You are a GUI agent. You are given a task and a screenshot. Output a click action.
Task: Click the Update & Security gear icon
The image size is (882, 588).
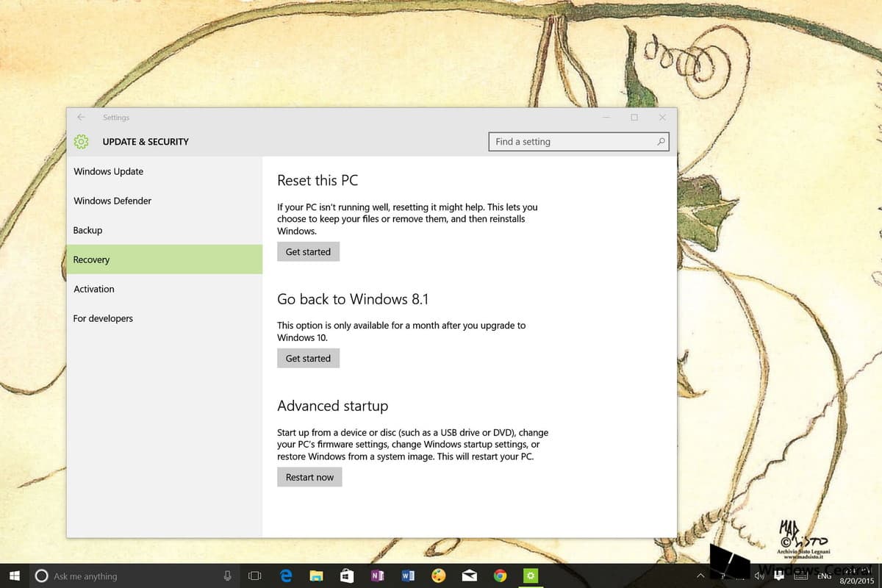[82, 142]
